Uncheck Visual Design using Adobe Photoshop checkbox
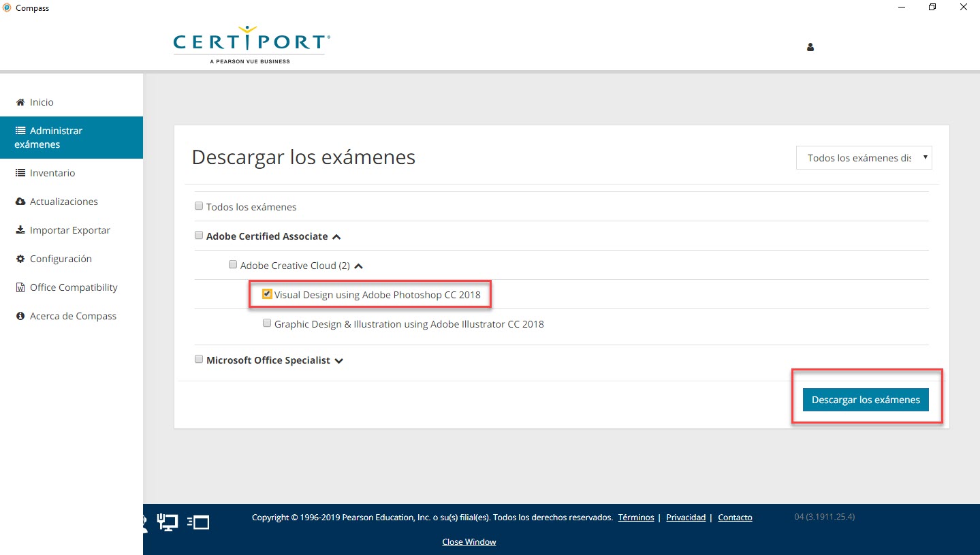980x555 pixels. [x=267, y=294]
